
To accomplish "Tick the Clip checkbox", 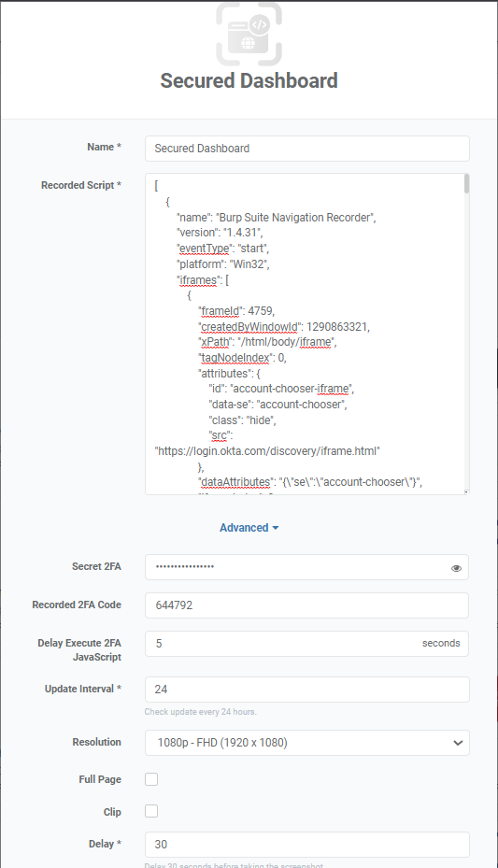I will click(x=151, y=811).
